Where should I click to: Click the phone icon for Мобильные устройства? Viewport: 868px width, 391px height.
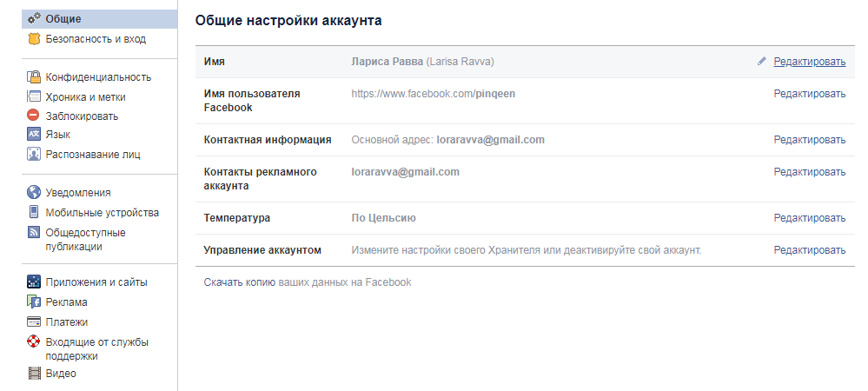(34, 212)
